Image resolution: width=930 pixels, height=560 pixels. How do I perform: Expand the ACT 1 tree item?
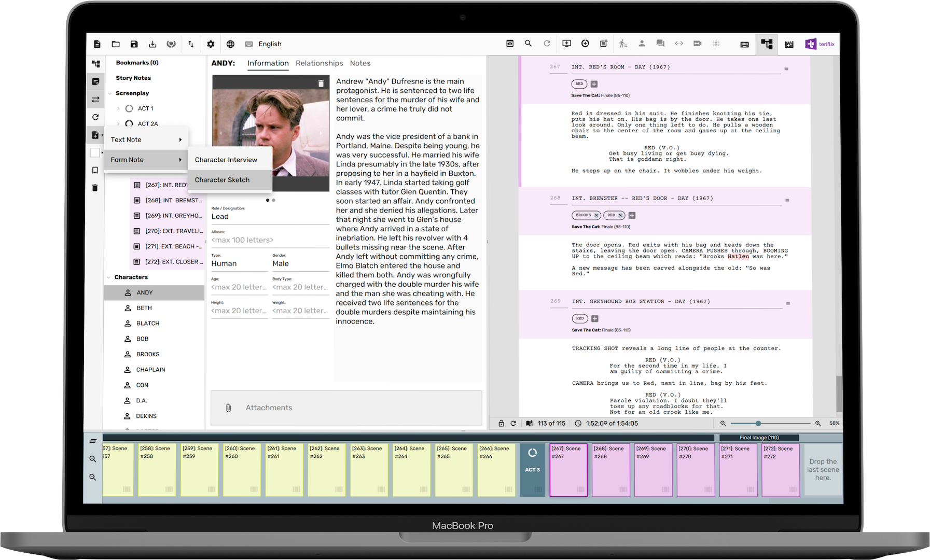tap(118, 108)
